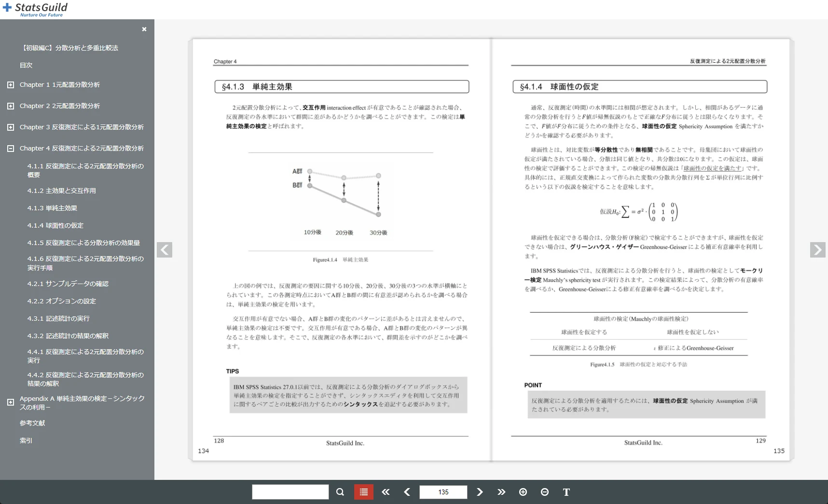Click inside the page number field showing 135
This screenshot has height=504, width=828.
442,492
